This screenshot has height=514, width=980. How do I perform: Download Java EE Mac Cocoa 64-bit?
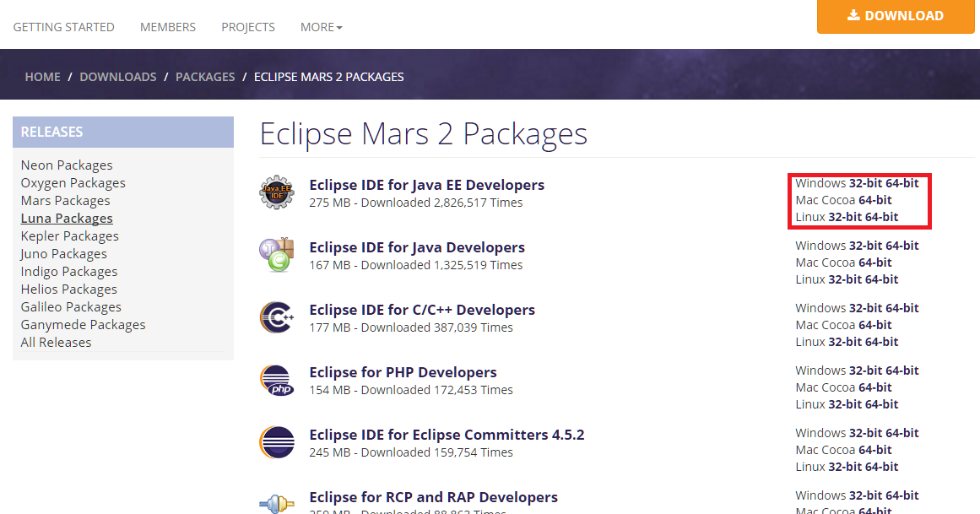point(875,200)
